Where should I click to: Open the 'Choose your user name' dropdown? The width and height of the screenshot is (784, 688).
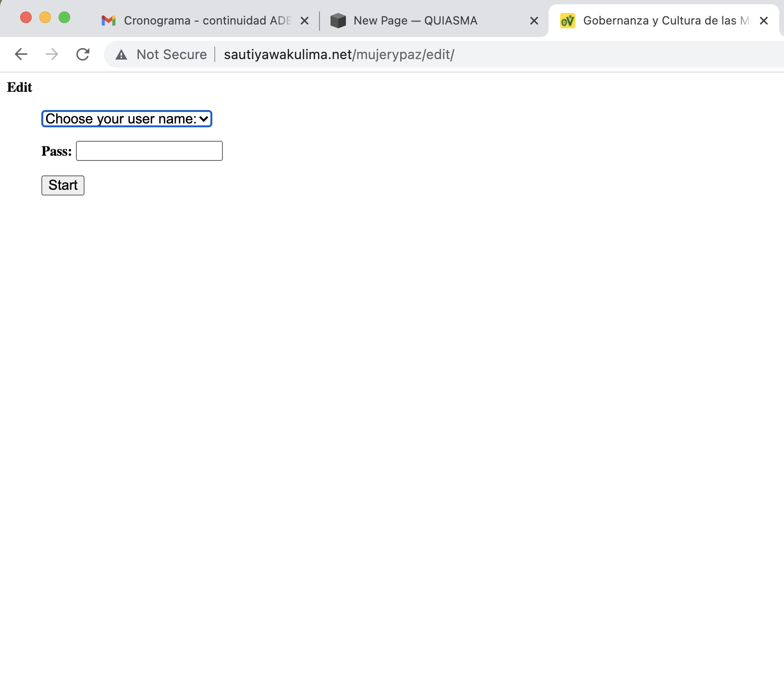click(x=126, y=118)
